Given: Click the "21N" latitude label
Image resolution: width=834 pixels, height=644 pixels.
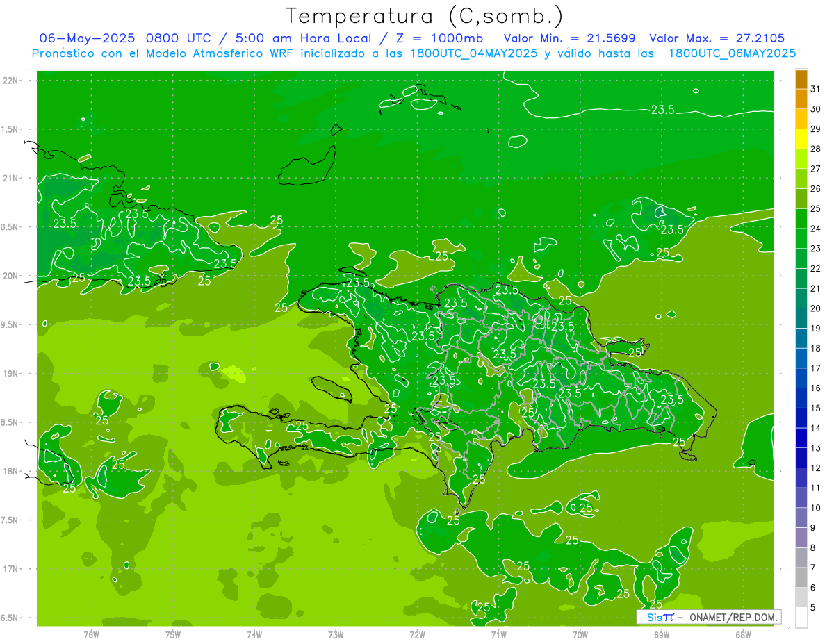Looking at the screenshot, I should pyautogui.click(x=11, y=179).
